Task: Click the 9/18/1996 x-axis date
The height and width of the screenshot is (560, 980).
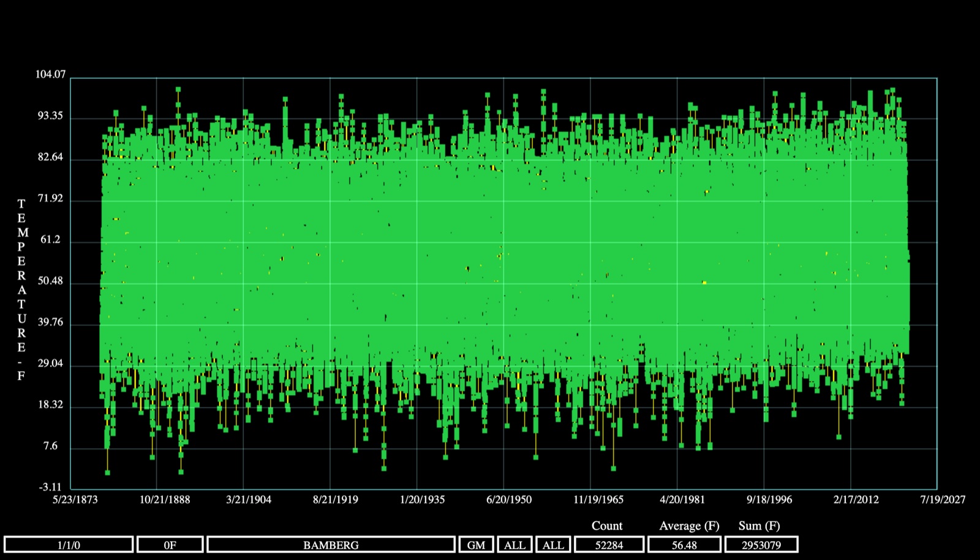Action: point(769,499)
